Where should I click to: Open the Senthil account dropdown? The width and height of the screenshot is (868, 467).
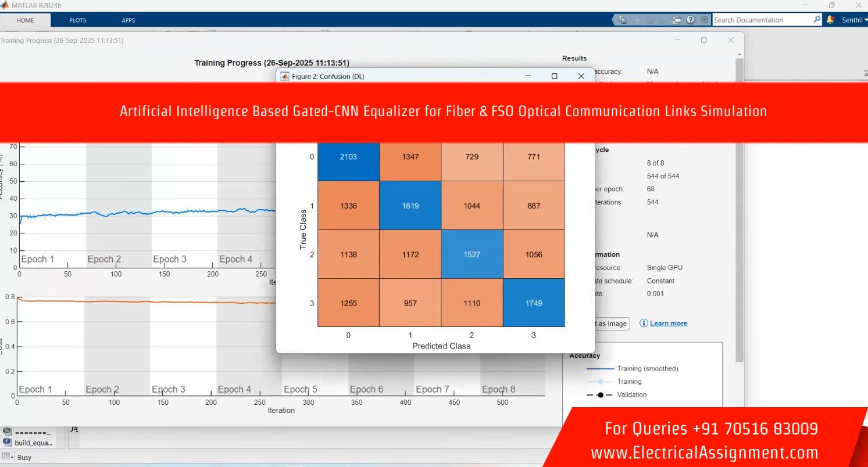[x=854, y=20]
